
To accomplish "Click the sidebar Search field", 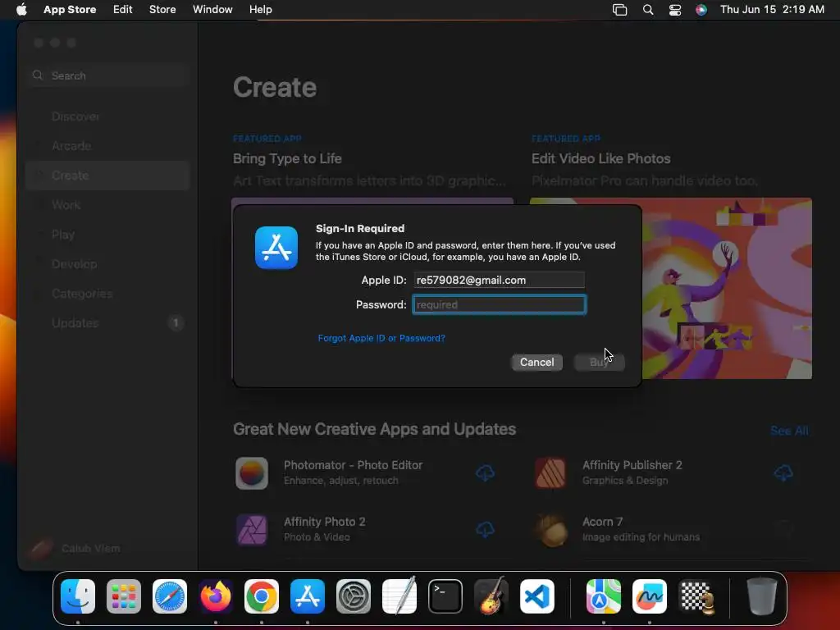I will pyautogui.click(x=107, y=75).
